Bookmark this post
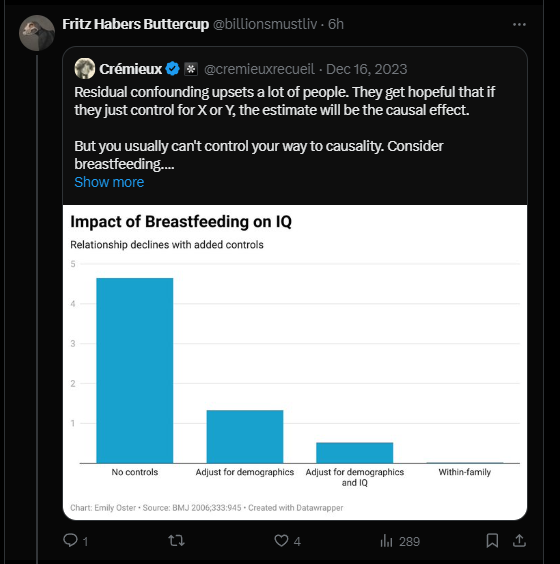The width and height of the screenshot is (560, 564). point(492,540)
